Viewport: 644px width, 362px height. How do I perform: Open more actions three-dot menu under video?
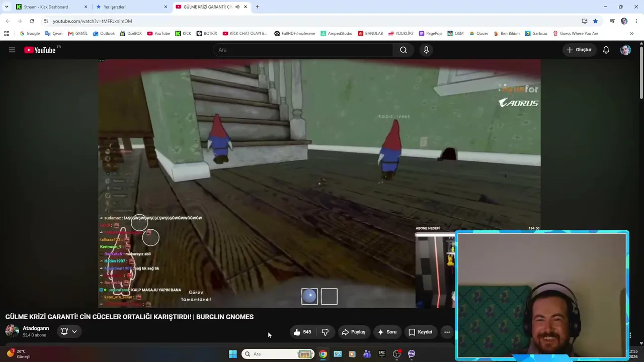(x=447, y=332)
